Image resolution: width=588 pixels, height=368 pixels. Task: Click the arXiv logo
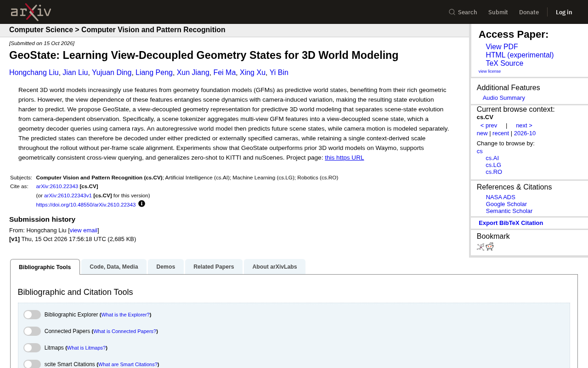[31, 12]
